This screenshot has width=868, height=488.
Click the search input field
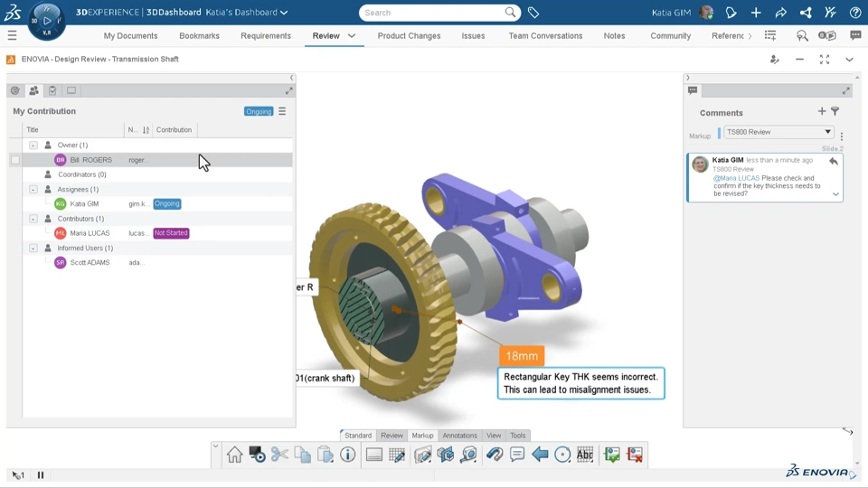[434, 12]
